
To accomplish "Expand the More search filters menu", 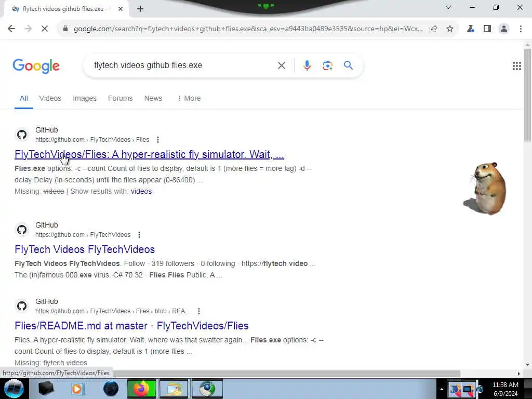I will click(x=189, y=98).
